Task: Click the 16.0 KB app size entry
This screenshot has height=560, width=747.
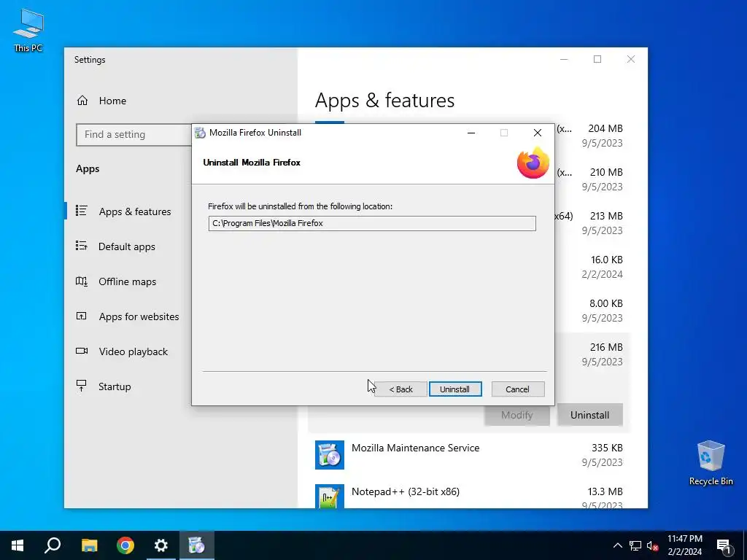Action: 606,260
